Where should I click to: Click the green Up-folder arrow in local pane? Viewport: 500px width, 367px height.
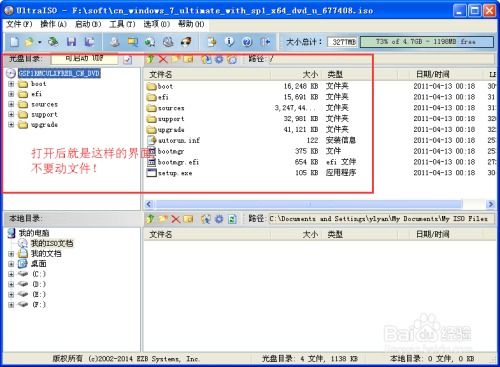point(150,219)
